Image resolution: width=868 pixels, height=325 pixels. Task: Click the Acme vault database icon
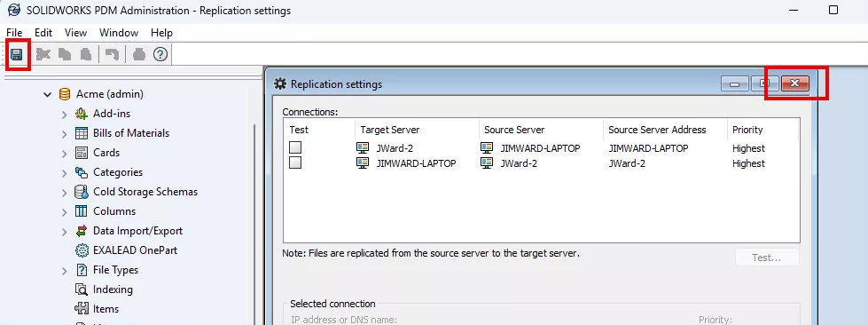pos(65,94)
